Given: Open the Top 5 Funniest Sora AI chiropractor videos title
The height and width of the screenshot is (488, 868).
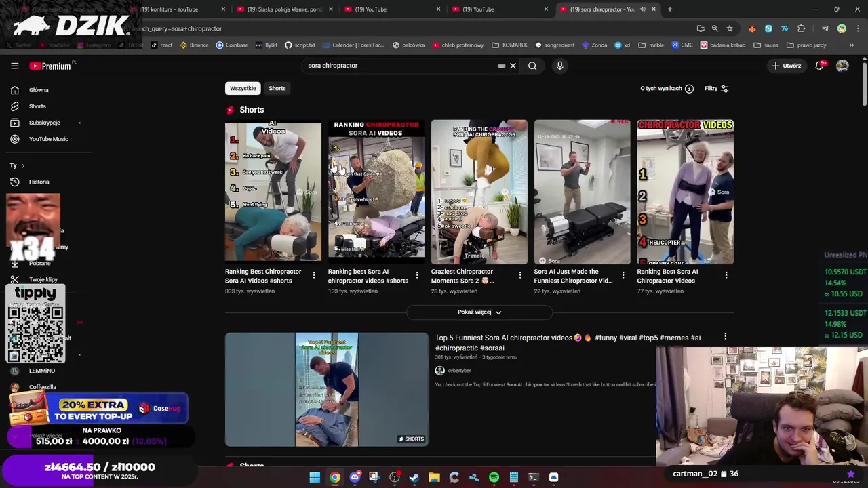Looking at the screenshot, I should click(x=568, y=342).
